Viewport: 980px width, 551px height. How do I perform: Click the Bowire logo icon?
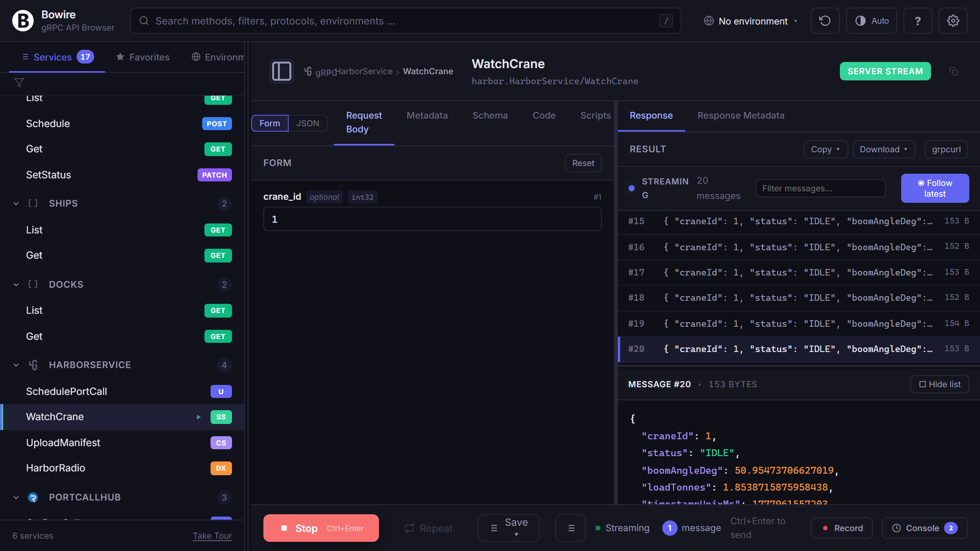tap(23, 21)
